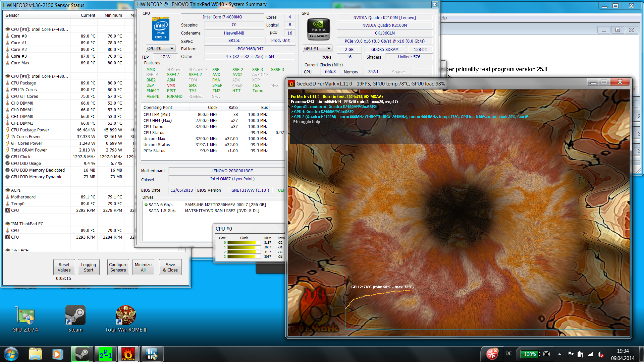Screen dimensions: 644x362
Task: Open Configure Sensors
Action: [118, 267]
